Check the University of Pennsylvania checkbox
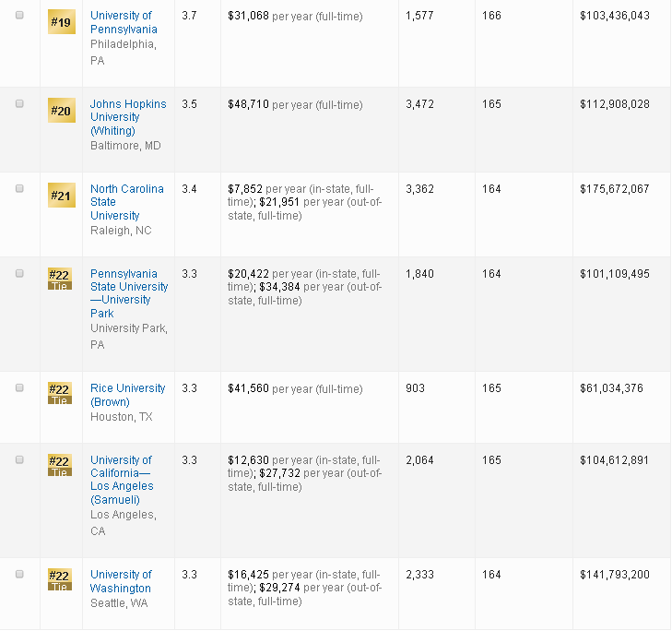The height and width of the screenshot is (631, 672). click(19, 17)
